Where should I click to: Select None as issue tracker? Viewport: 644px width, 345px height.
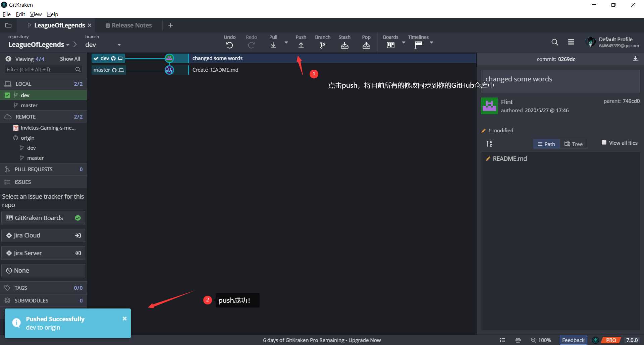pos(43,271)
